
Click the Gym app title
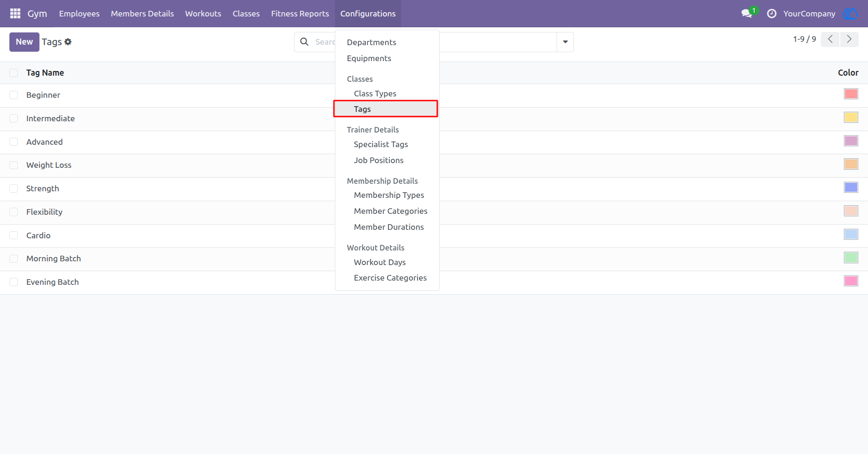pyautogui.click(x=37, y=14)
